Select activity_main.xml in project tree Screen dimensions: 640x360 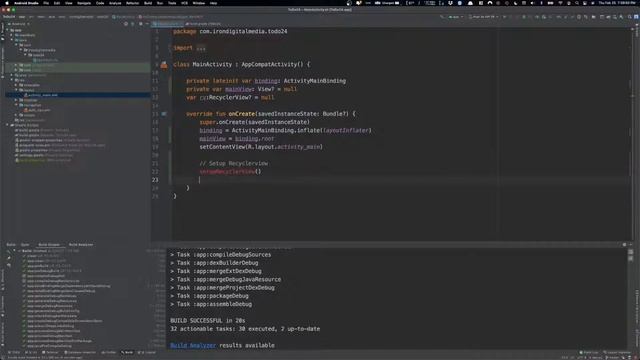43,95
